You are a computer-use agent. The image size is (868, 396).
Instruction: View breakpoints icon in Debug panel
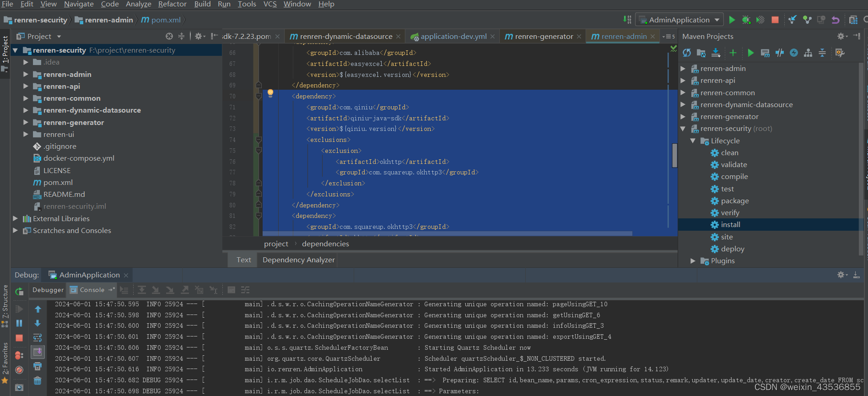[19, 355]
